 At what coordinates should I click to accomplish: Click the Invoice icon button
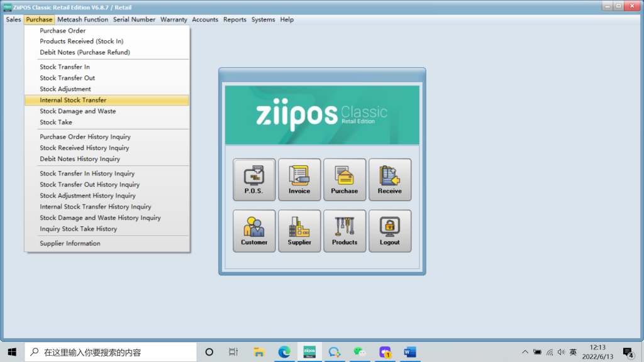click(x=299, y=179)
